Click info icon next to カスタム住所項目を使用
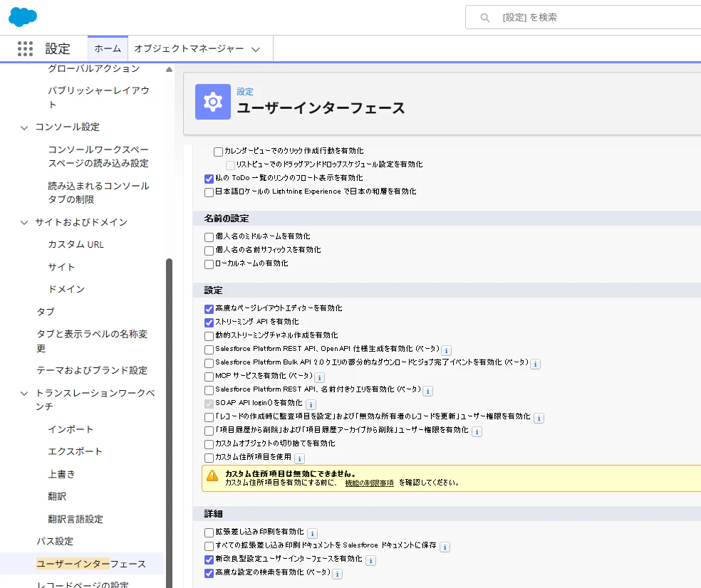Viewport: 701px width, 588px height. coord(299,458)
